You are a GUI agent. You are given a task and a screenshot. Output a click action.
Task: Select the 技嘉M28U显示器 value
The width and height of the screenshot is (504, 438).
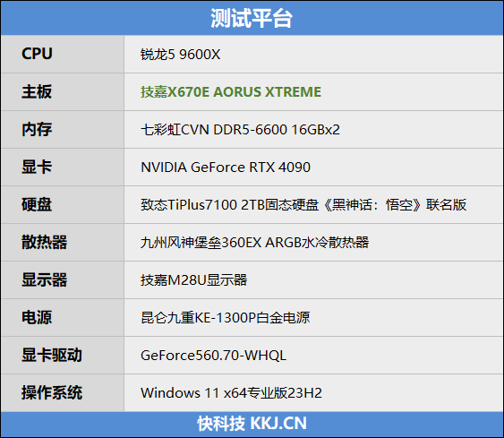[194, 280]
